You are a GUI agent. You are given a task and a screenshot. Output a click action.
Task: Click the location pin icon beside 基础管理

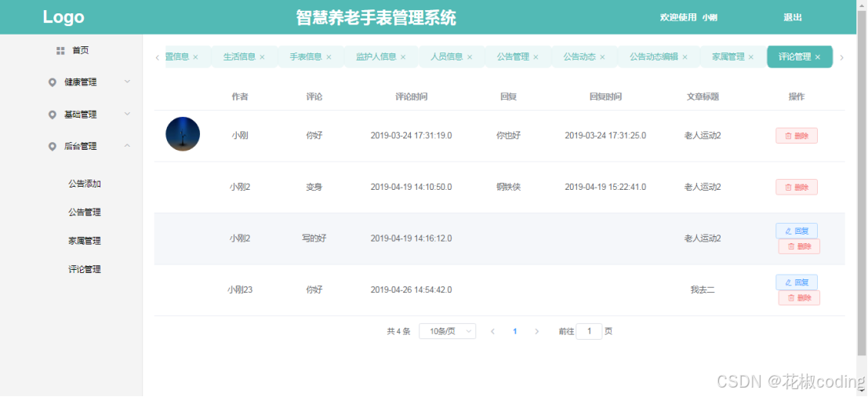click(53, 115)
